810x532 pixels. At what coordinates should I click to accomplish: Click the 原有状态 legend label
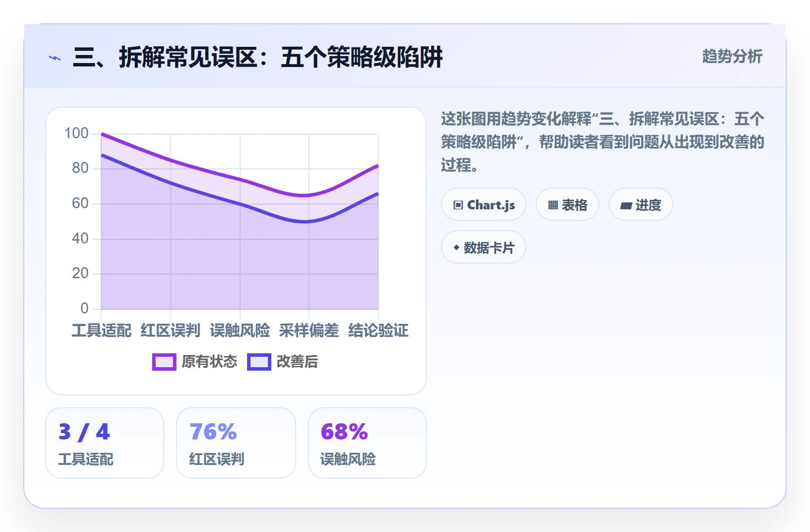tap(209, 362)
